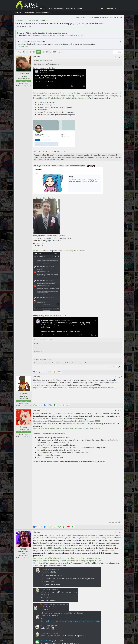Go to page 262 in pagination
The width and height of the screenshot is (138, 644).
coord(30,52)
